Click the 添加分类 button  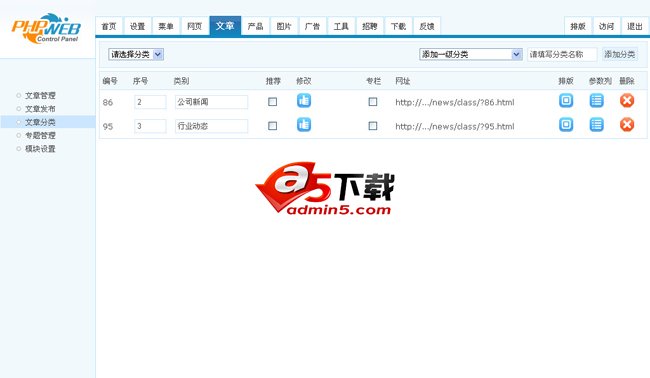(x=620, y=54)
